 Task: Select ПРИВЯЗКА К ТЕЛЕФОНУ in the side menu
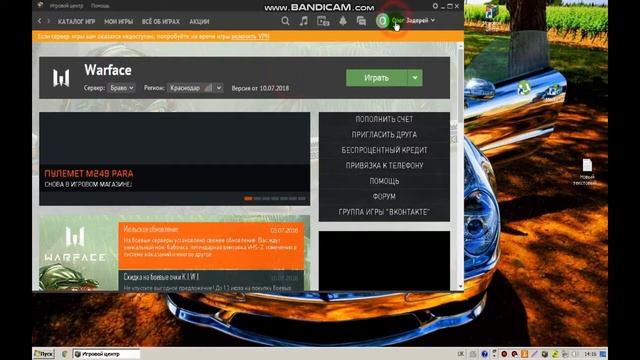pyautogui.click(x=384, y=166)
